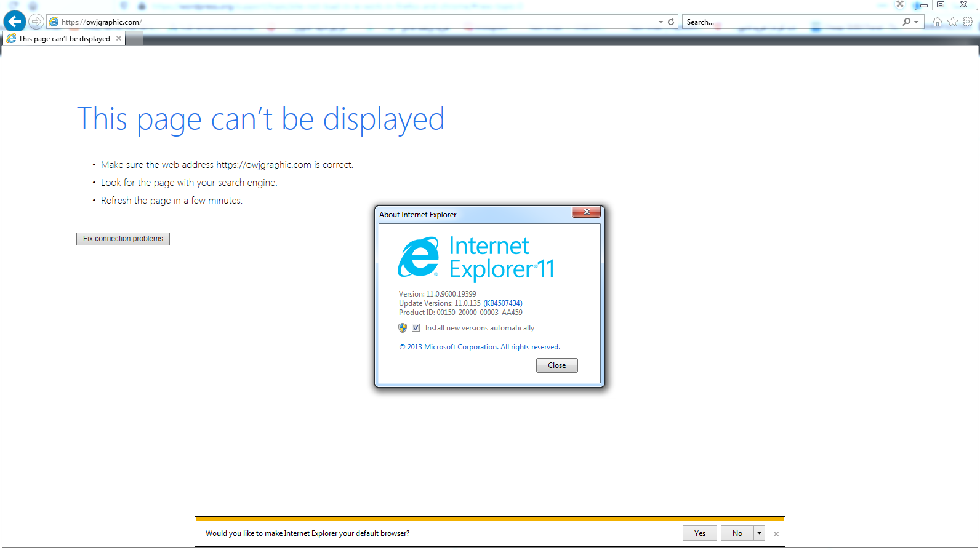Open Favorites with the star icon
Image resolution: width=980 pixels, height=550 pixels.
coord(952,22)
